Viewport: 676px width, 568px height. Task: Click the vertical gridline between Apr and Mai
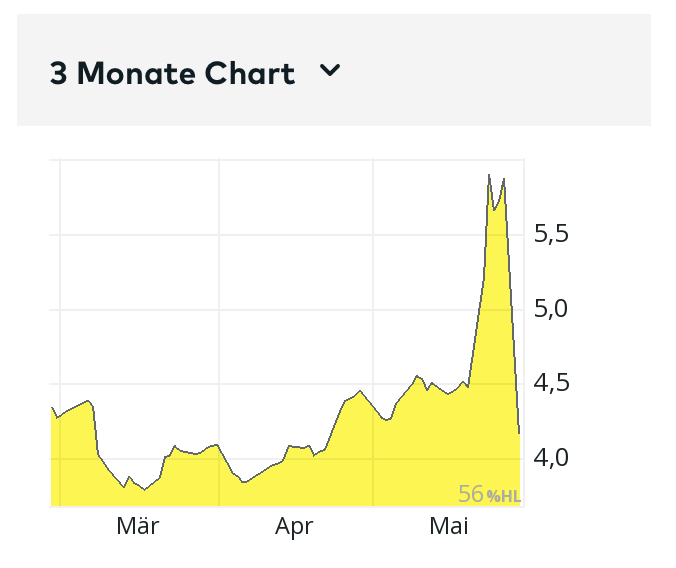click(373, 300)
